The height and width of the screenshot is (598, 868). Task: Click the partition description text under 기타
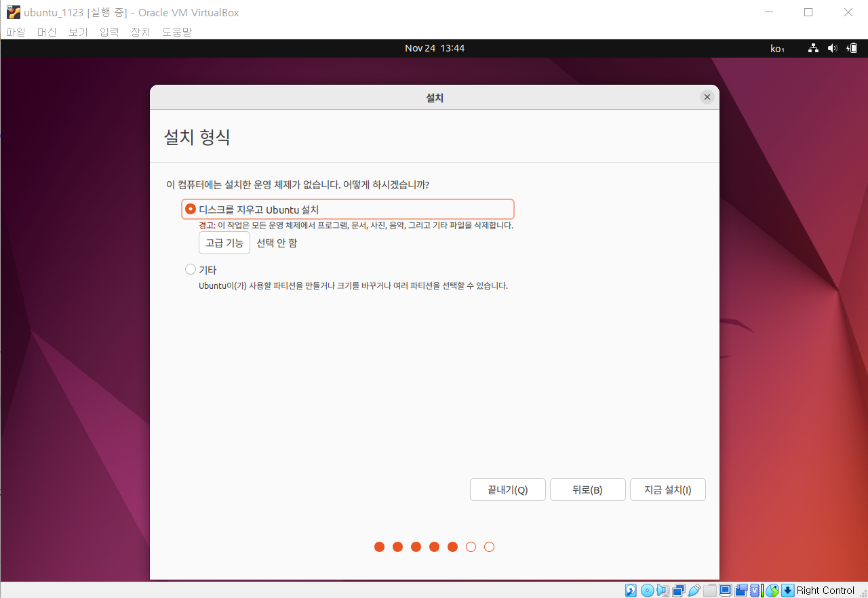[x=353, y=285]
